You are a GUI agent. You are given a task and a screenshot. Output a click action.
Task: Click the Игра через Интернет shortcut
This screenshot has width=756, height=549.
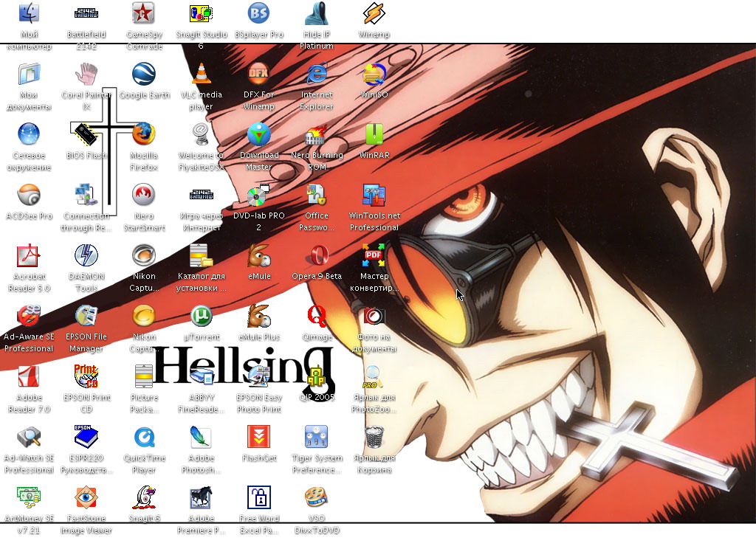[x=201, y=196]
